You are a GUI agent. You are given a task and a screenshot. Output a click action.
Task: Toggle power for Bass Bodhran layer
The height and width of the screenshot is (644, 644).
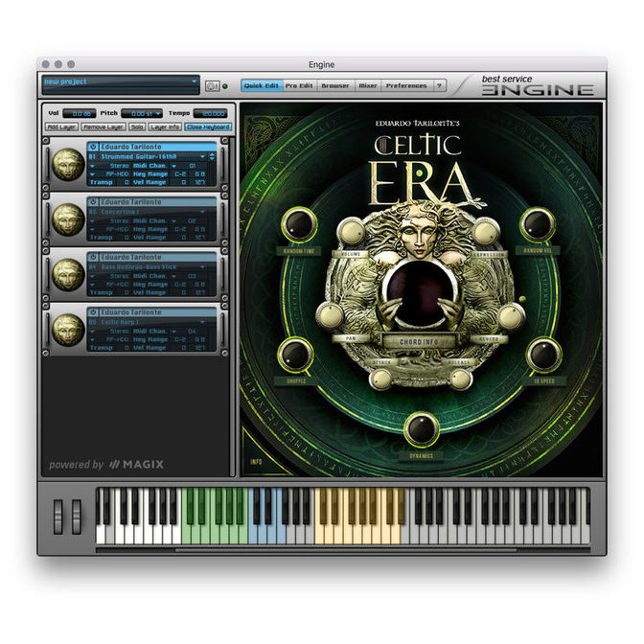93,257
